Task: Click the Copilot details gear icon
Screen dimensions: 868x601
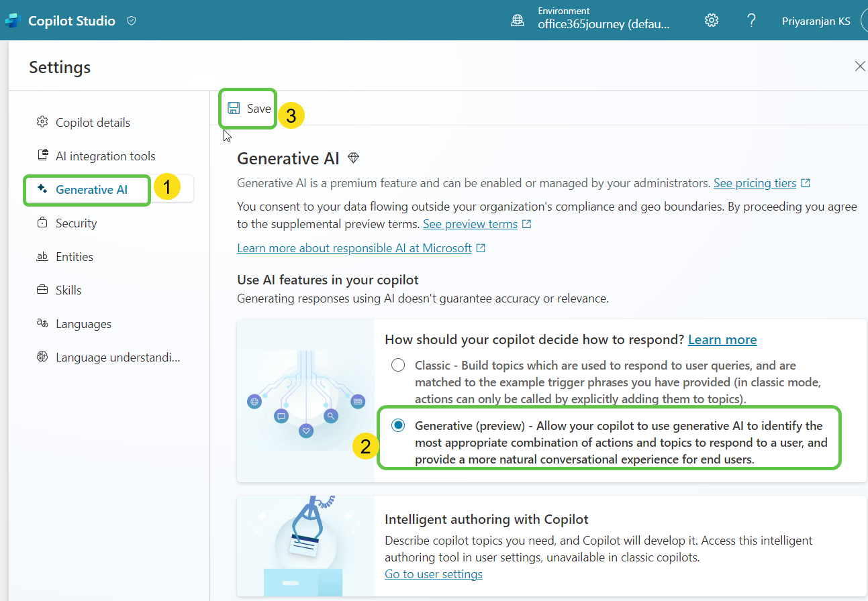Action: tap(42, 122)
